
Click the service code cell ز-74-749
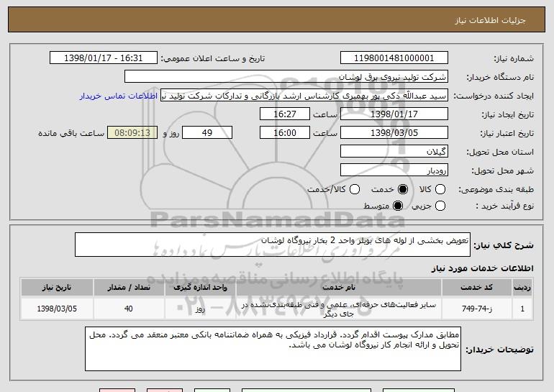476,309
